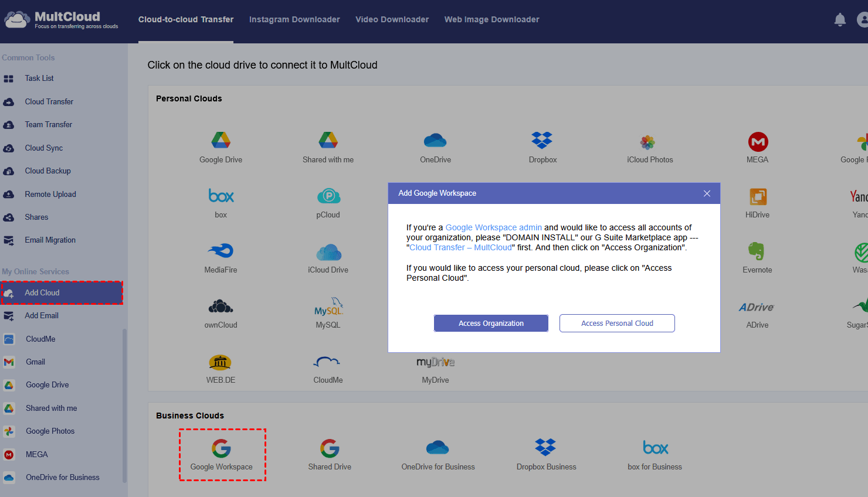This screenshot has width=868, height=497.
Task: Click the sidebar vertical scrollbar
Action: (124, 404)
